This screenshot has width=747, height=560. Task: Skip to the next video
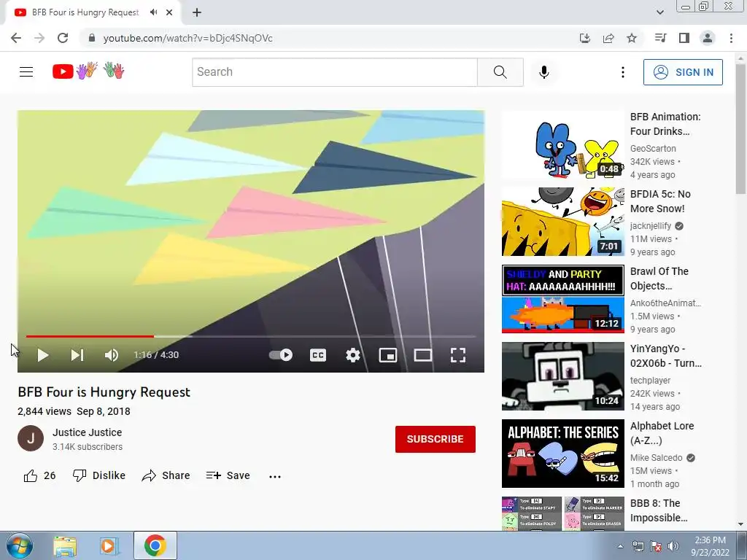tap(77, 355)
